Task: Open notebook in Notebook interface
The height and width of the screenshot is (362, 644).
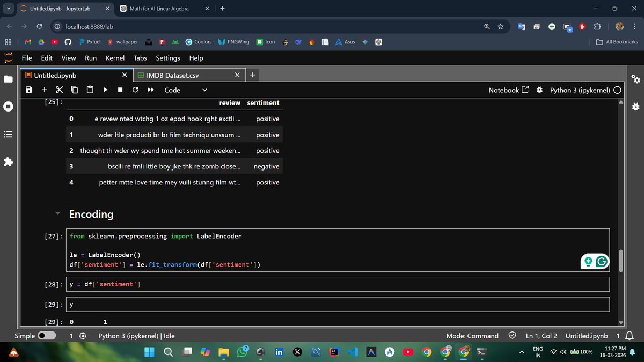Action: coord(508,90)
